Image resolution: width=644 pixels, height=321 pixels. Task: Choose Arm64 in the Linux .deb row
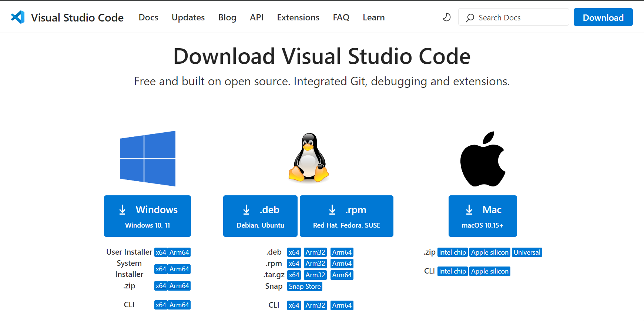pos(342,252)
